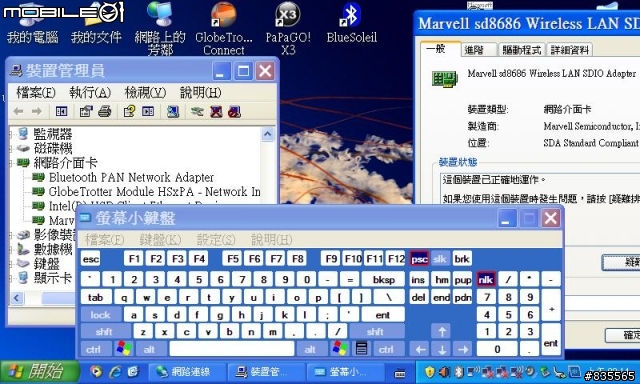Click the Scan for hardware changes toolbar icon
Image resolution: width=640 pixels, height=384 pixels.
[x=173, y=111]
